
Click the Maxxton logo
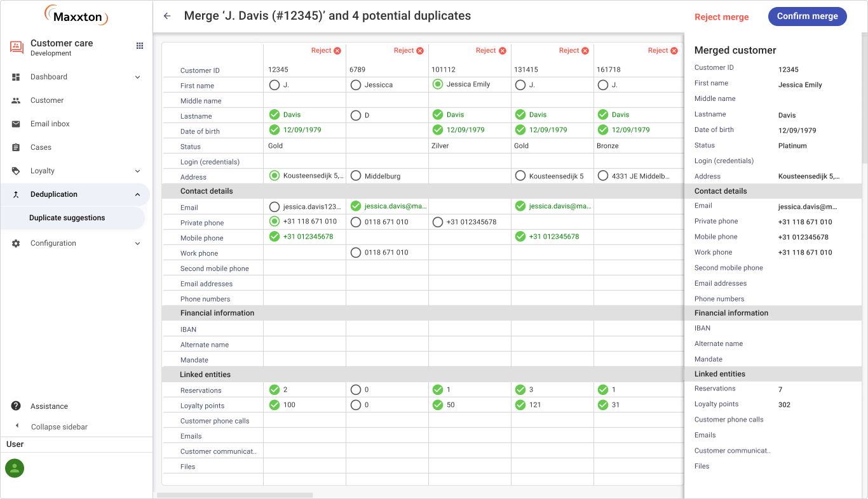coord(76,15)
